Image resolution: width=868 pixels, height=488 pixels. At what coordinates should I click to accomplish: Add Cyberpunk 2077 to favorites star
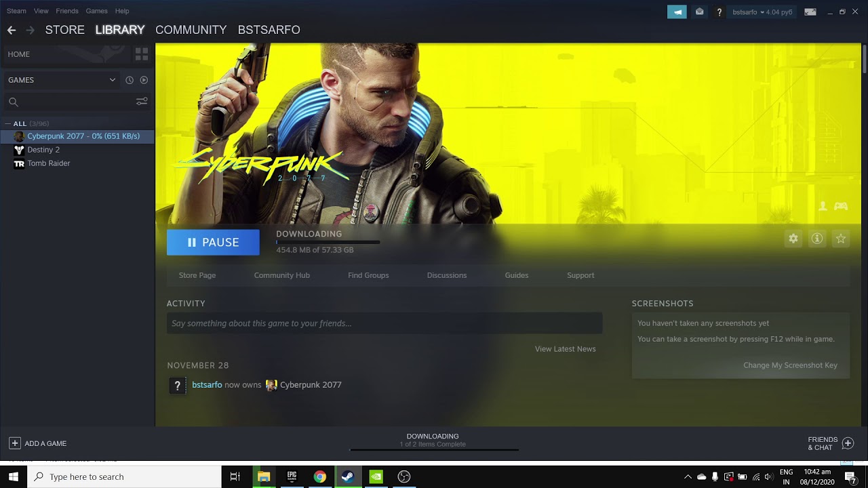coord(841,239)
